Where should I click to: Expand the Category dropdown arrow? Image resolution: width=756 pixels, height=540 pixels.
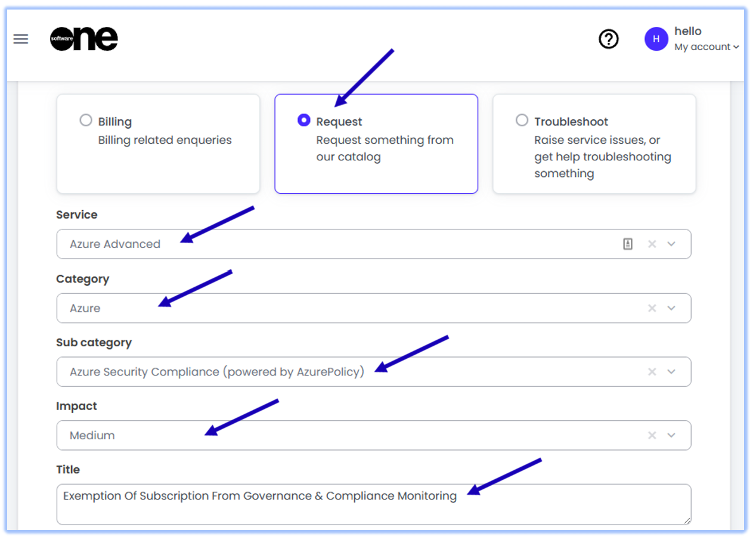tap(672, 308)
